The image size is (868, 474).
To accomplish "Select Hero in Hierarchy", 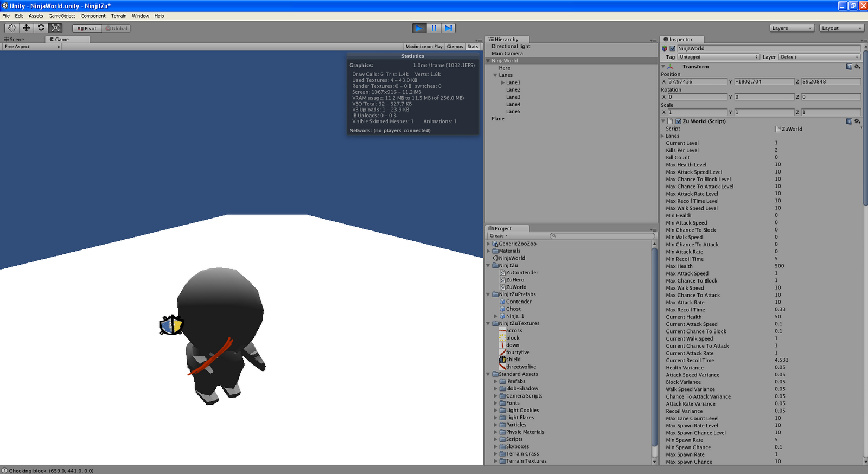I will [x=505, y=68].
